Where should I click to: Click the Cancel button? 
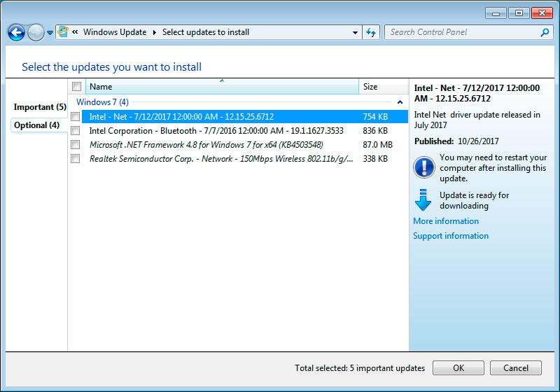(516, 367)
